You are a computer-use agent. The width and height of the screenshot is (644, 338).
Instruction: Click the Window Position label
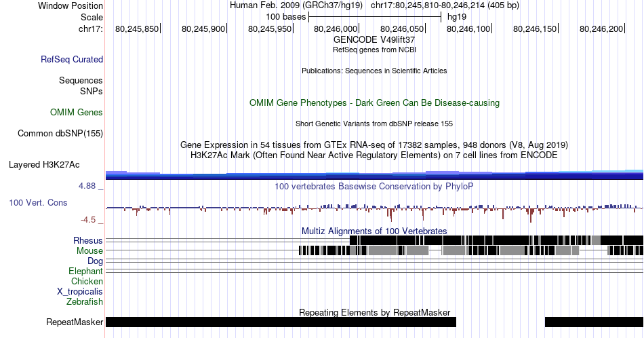[71, 5]
